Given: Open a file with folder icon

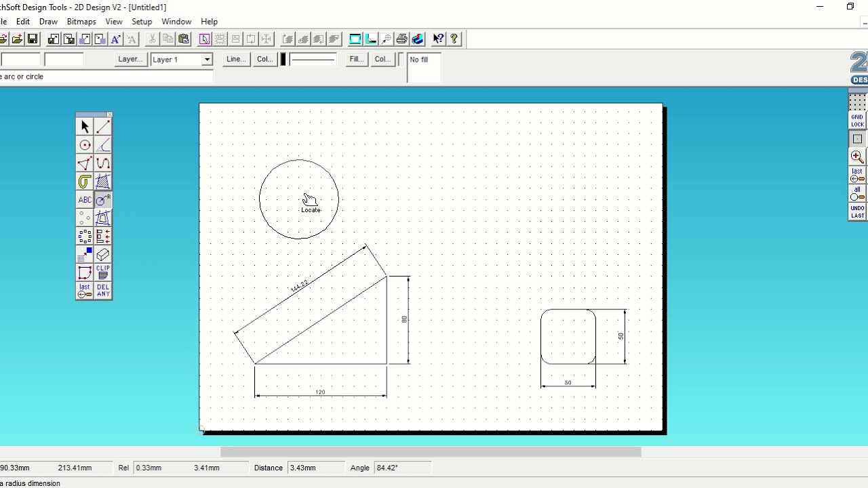Looking at the screenshot, I should point(17,39).
